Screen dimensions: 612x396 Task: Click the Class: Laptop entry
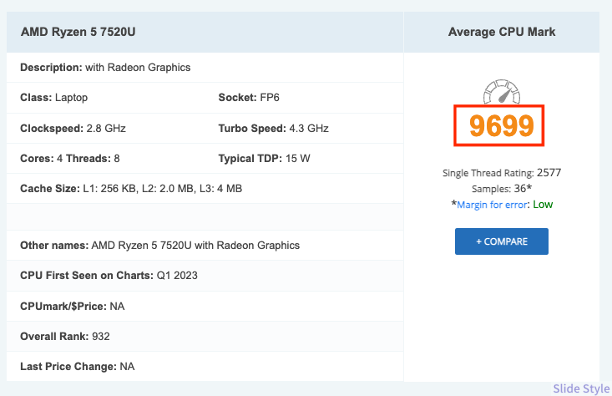click(54, 98)
